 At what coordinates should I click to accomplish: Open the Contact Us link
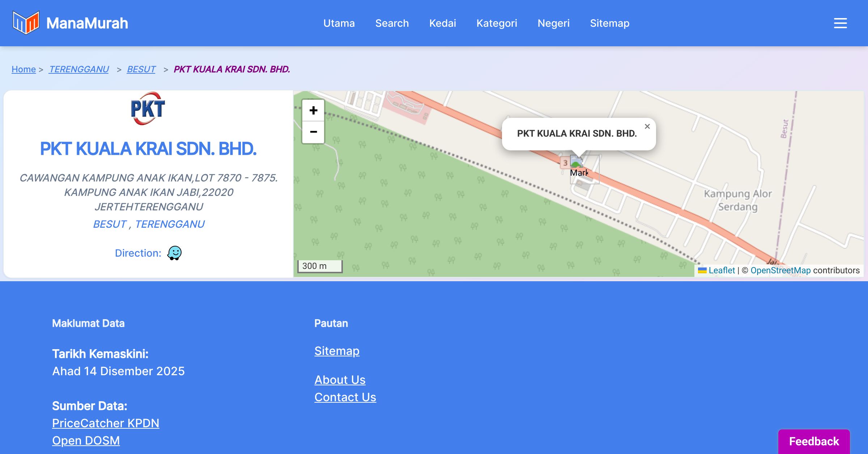345,397
